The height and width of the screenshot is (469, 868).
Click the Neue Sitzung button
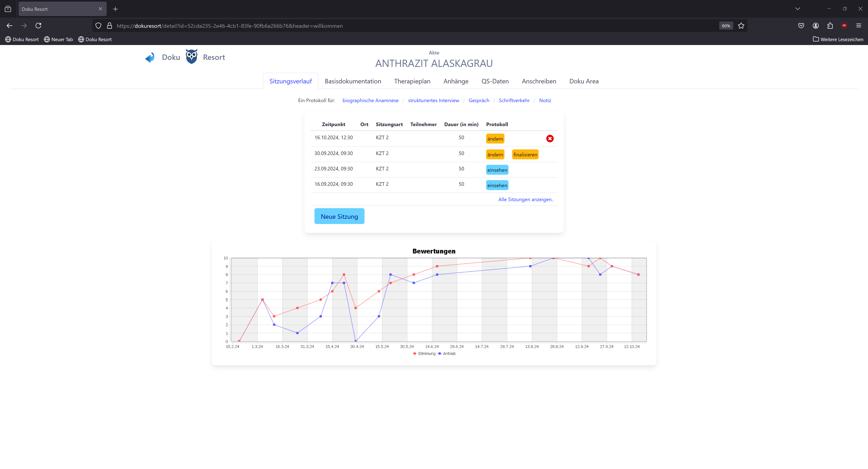click(339, 216)
